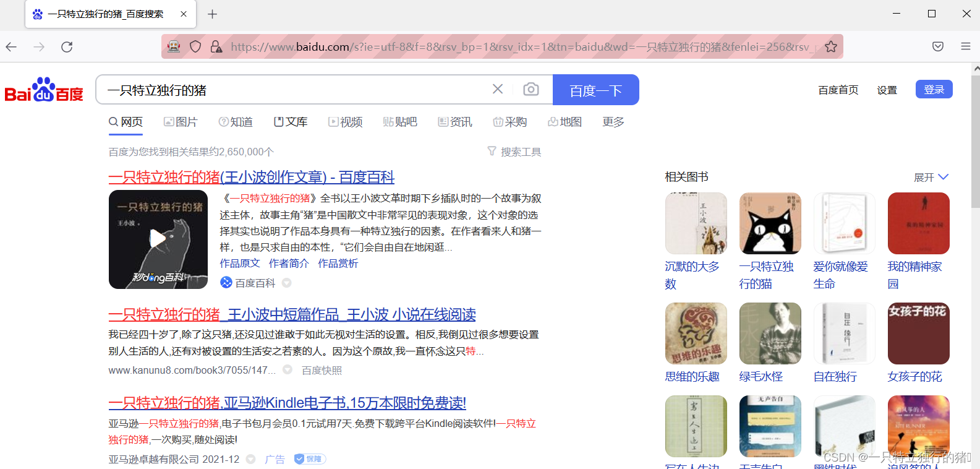This screenshot has width=980, height=469.
Task: Open 设置 settings menu
Action: click(887, 90)
